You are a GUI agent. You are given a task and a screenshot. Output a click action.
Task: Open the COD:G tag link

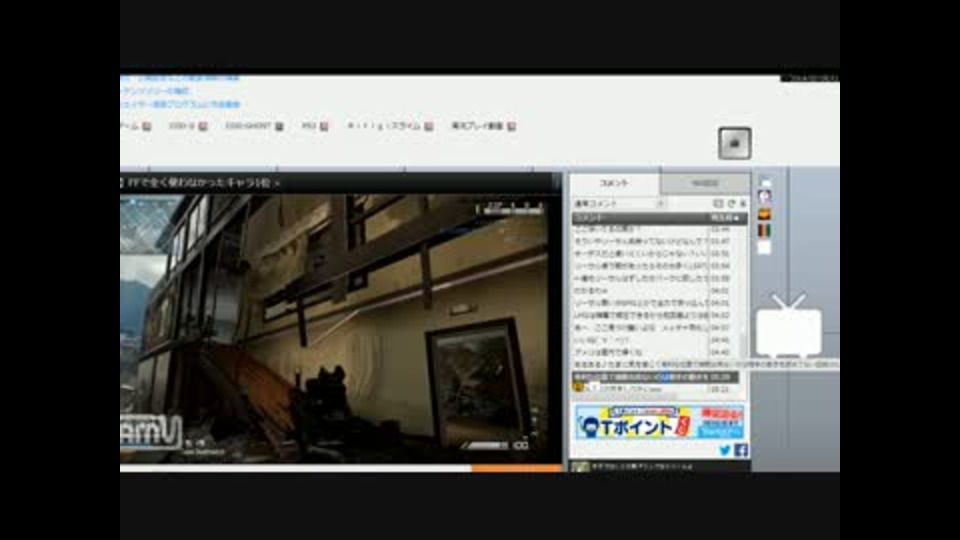pyautogui.click(x=181, y=126)
